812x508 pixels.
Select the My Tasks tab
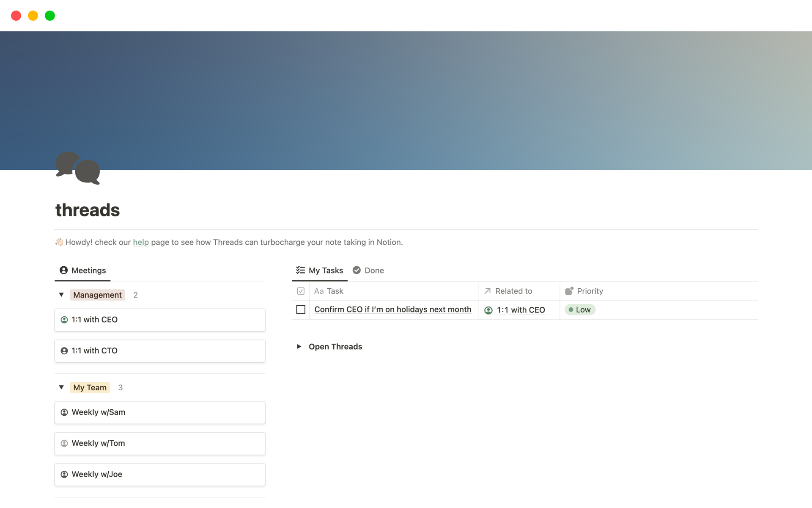tap(326, 270)
